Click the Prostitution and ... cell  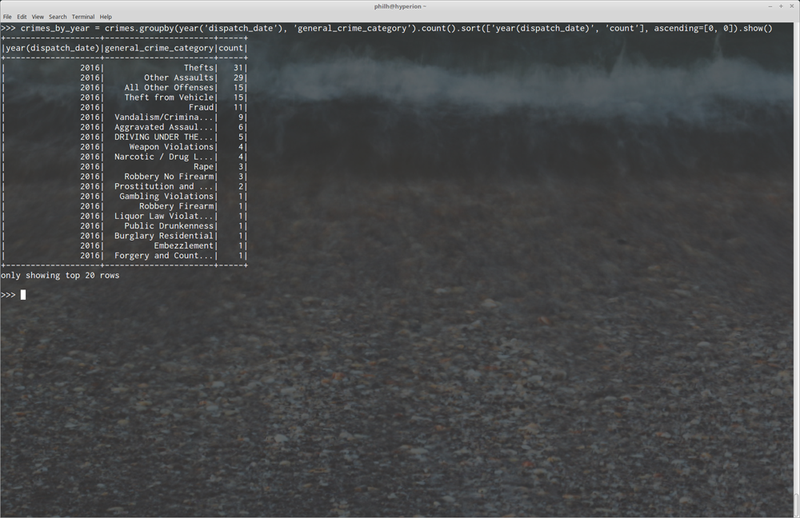point(164,186)
